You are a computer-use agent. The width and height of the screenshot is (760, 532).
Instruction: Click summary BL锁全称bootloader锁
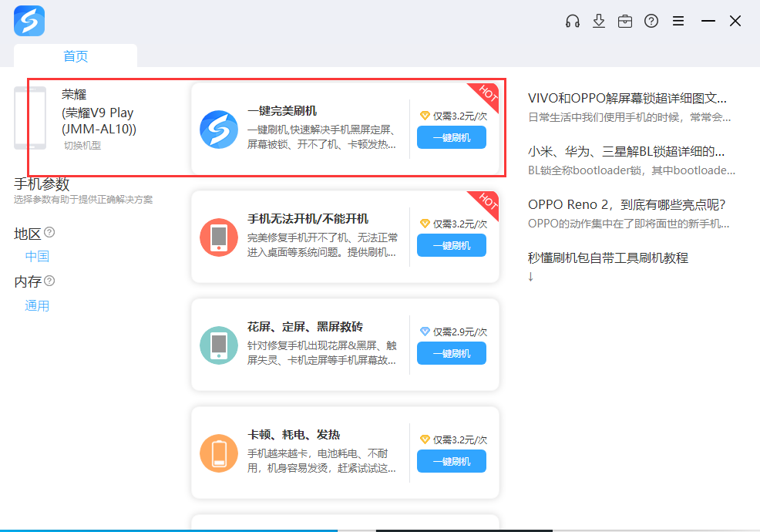(631, 170)
